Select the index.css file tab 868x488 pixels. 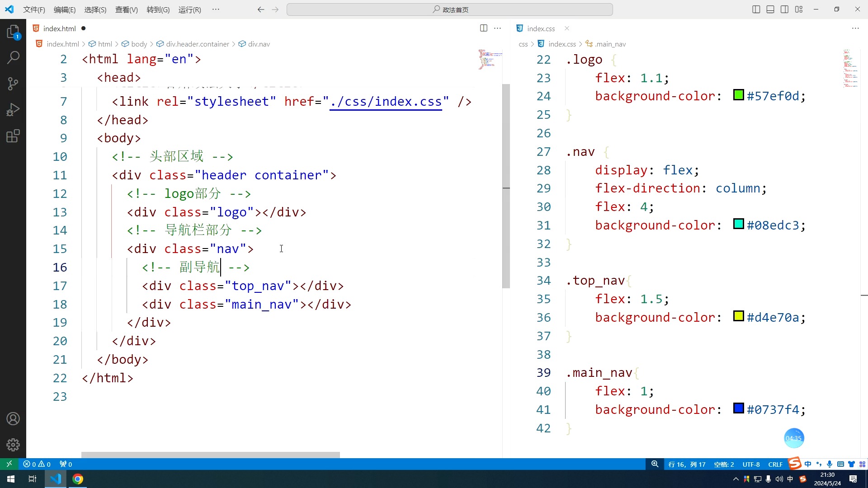click(x=539, y=28)
